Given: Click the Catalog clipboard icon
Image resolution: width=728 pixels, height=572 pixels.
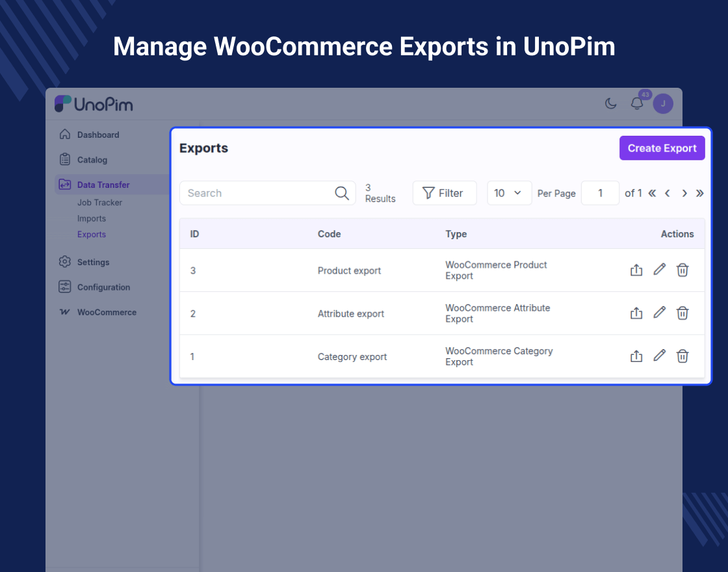Looking at the screenshot, I should 65,159.
